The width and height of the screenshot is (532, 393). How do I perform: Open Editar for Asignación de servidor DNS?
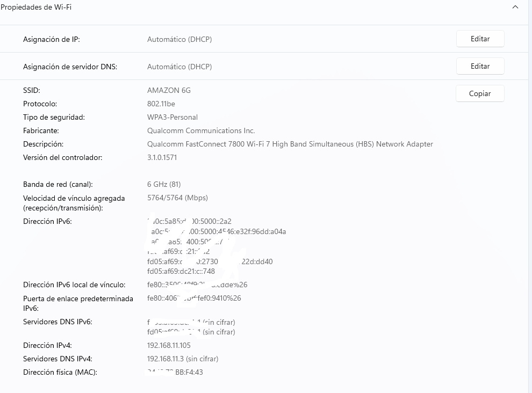click(x=480, y=67)
